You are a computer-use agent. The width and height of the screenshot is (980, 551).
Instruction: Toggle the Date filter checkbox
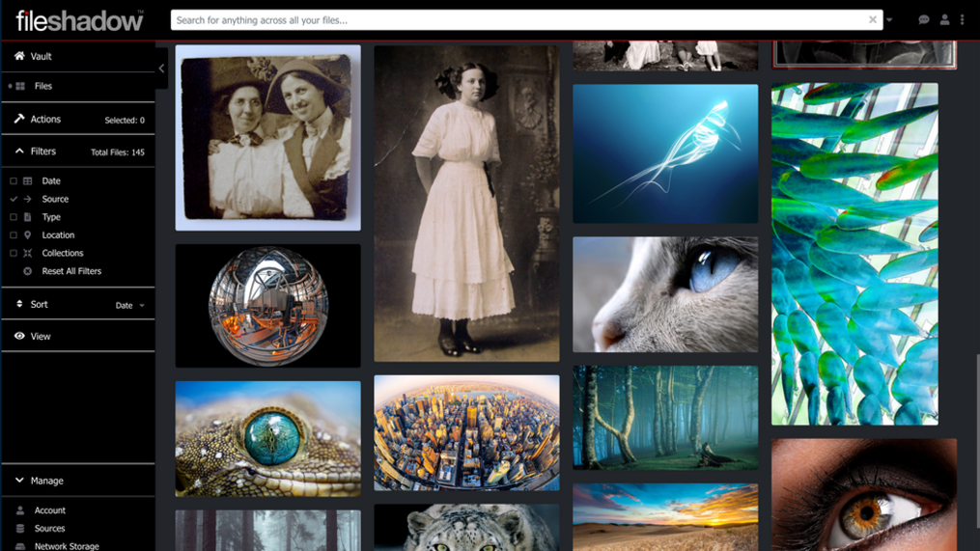point(14,180)
